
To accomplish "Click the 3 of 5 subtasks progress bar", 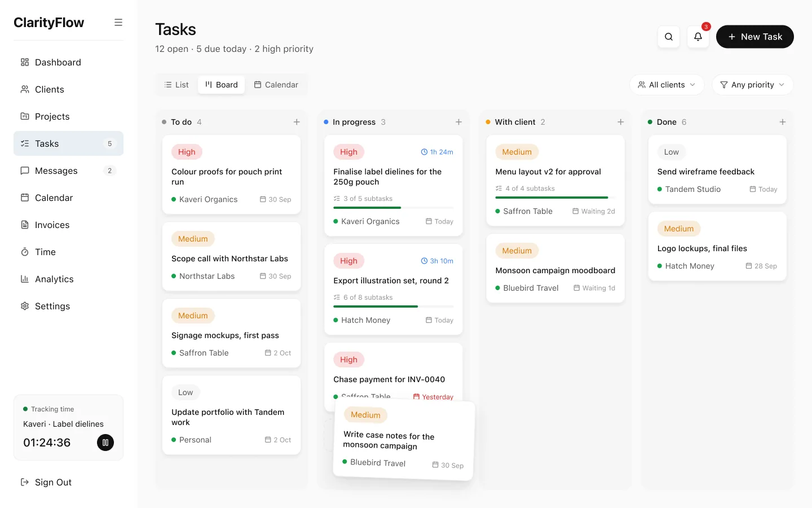I will click(x=394, y=208).
